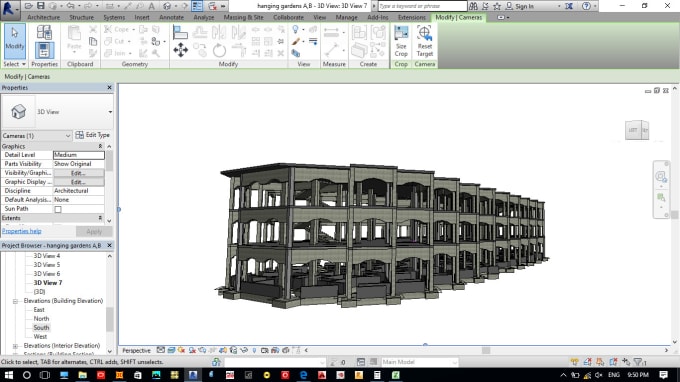Toggle shadows in the view control bar
Image resolution: width=680 pixels, height=382 pixels.
(192, 350)
